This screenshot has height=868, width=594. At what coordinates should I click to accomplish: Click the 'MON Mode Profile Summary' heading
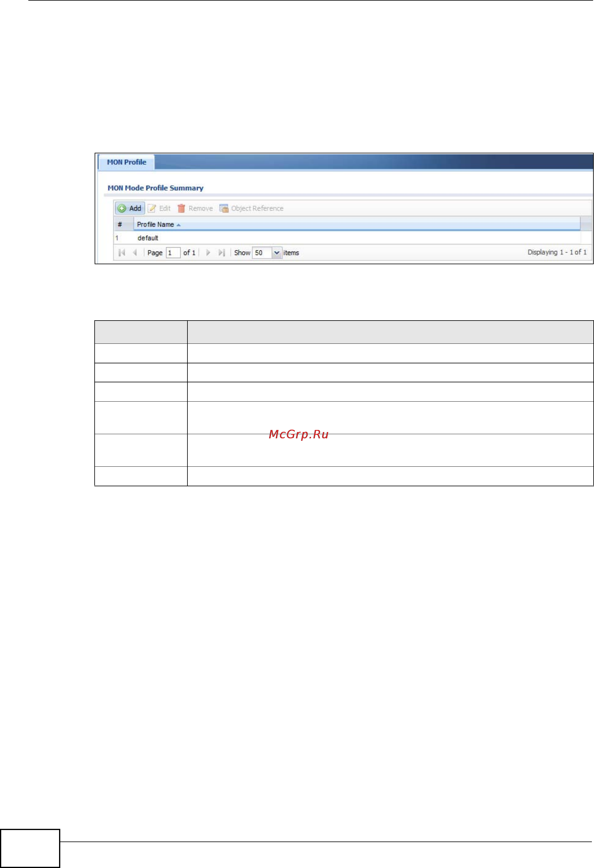tap(156, 188)
